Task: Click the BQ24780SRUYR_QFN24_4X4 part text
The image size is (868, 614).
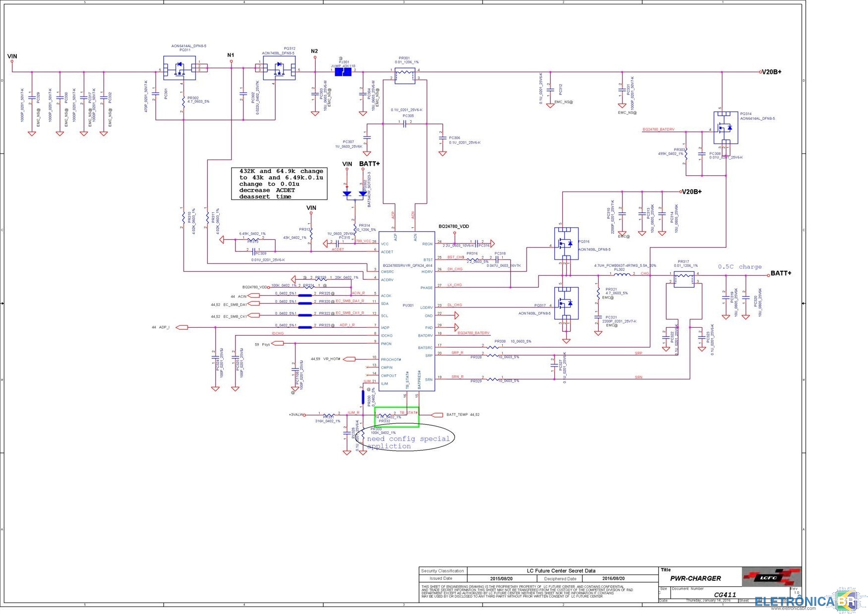Action: coord(407,265)
